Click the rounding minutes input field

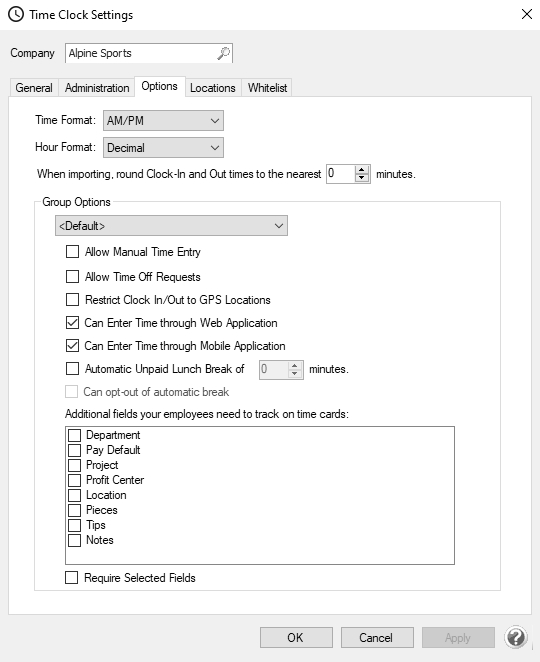coord(341,174)
